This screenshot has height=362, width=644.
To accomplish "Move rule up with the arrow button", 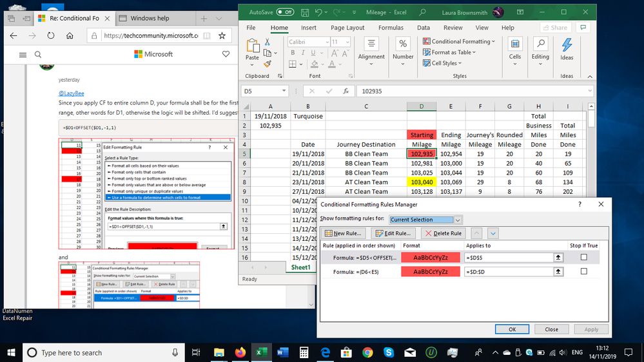I will point(476,233).
